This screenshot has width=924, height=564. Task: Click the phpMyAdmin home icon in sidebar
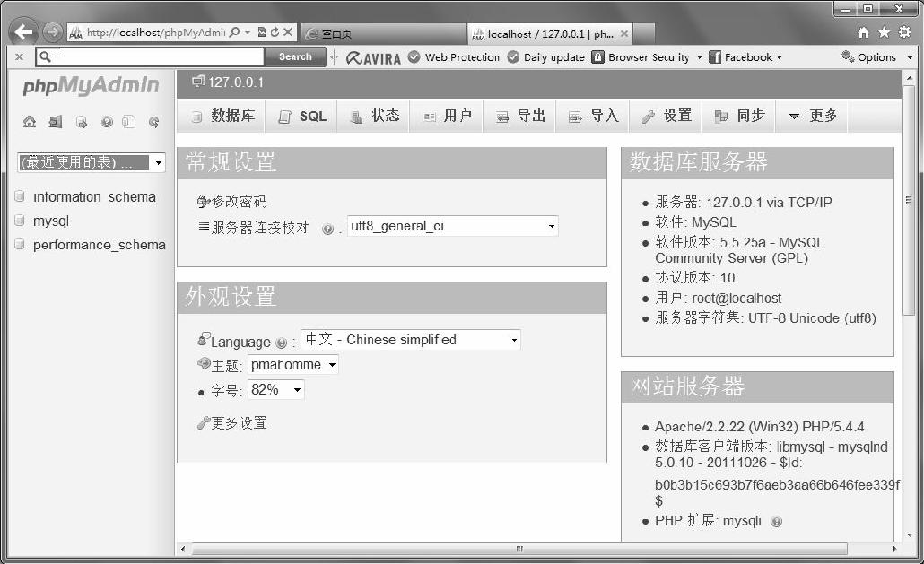tap(30, 122)
